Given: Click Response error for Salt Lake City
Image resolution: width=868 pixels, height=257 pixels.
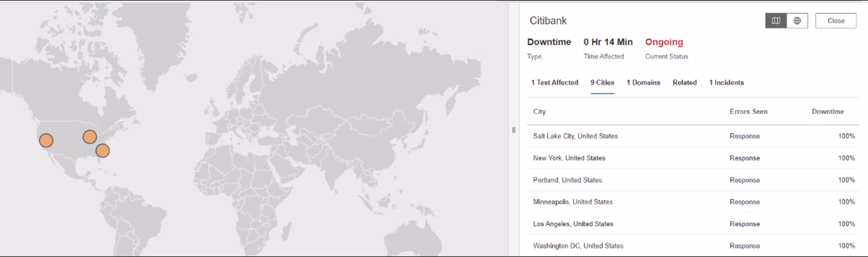Looking at the screenshot, I should [745, 136].
